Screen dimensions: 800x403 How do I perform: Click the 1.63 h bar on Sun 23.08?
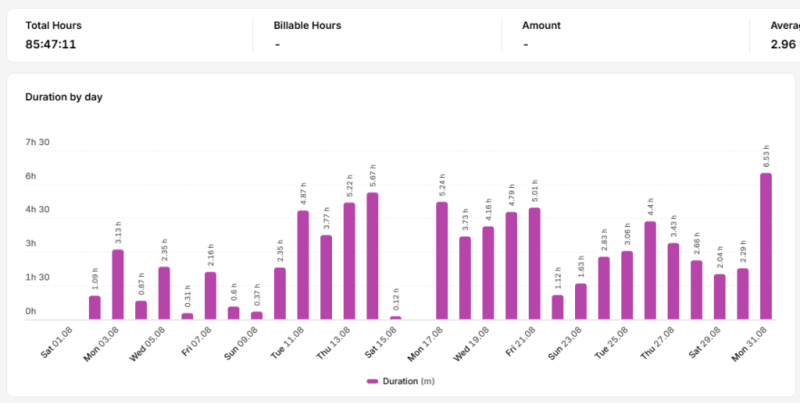tap(581, 301)
